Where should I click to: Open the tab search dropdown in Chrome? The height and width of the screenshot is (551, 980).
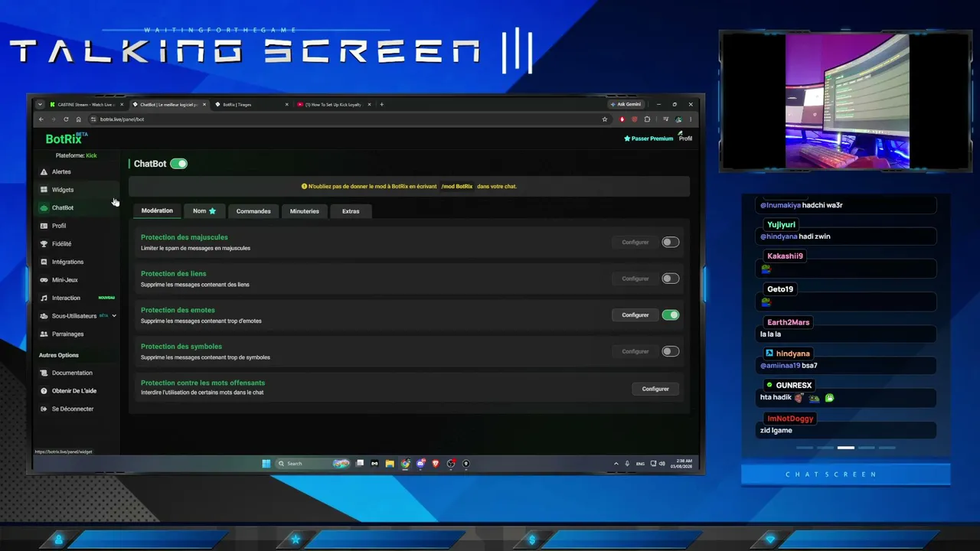(x=40, y=104)
